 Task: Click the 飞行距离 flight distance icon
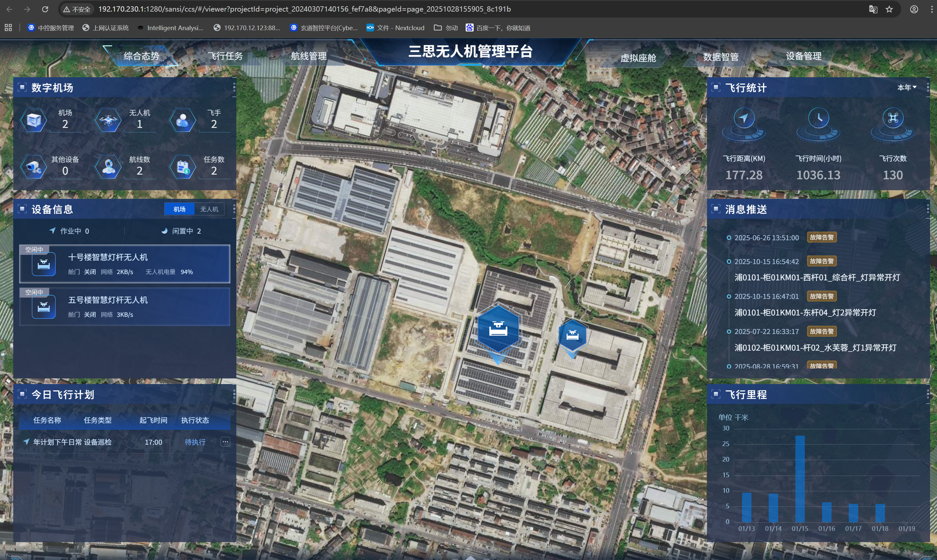coord(744,119)
